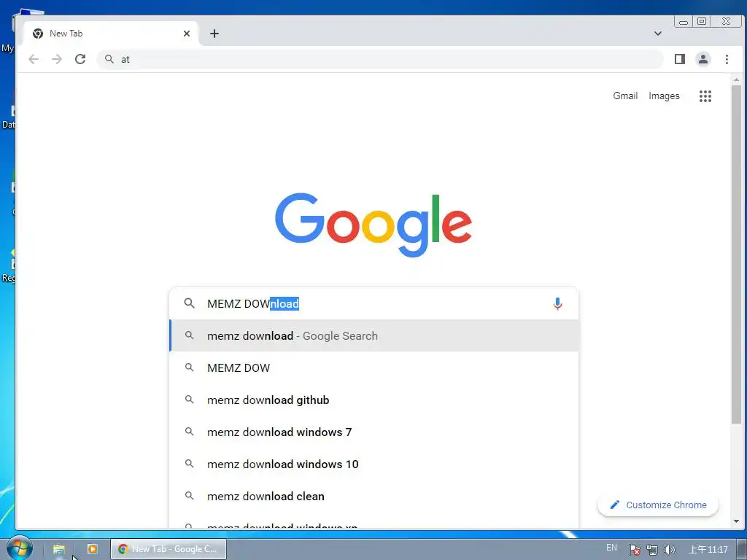The image size is (747, 560).
Task: Click the scrollbar down arrow
Action: 736,521
